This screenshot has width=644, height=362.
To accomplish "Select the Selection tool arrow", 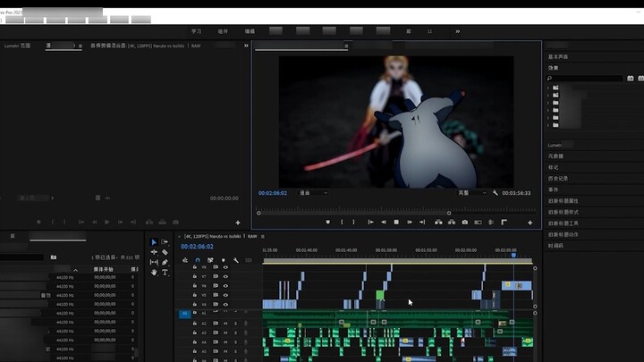I will coord(154,242).
